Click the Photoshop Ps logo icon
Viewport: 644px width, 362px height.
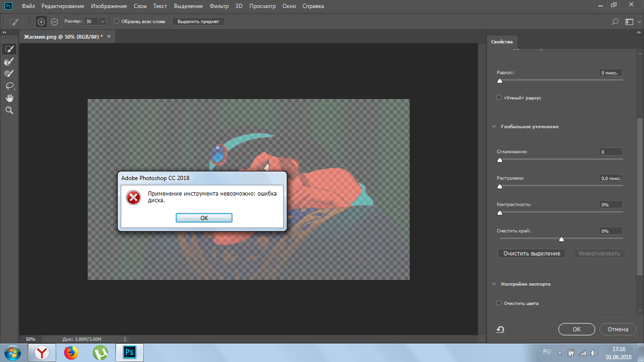coord(8,6)
